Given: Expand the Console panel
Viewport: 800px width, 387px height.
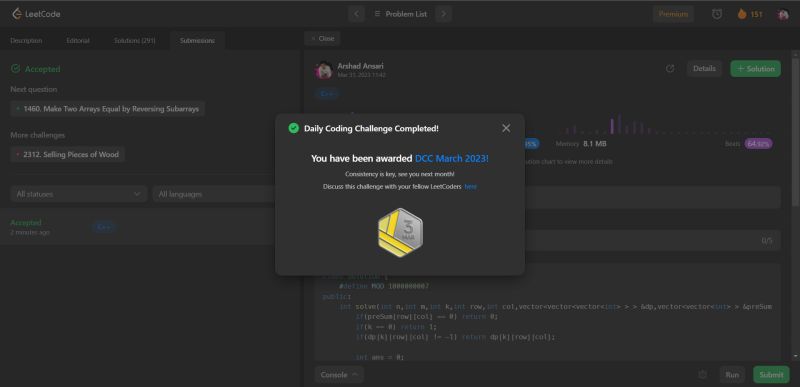Looking at the screenshot, I should pyautogui.click(x=339, y=375).
